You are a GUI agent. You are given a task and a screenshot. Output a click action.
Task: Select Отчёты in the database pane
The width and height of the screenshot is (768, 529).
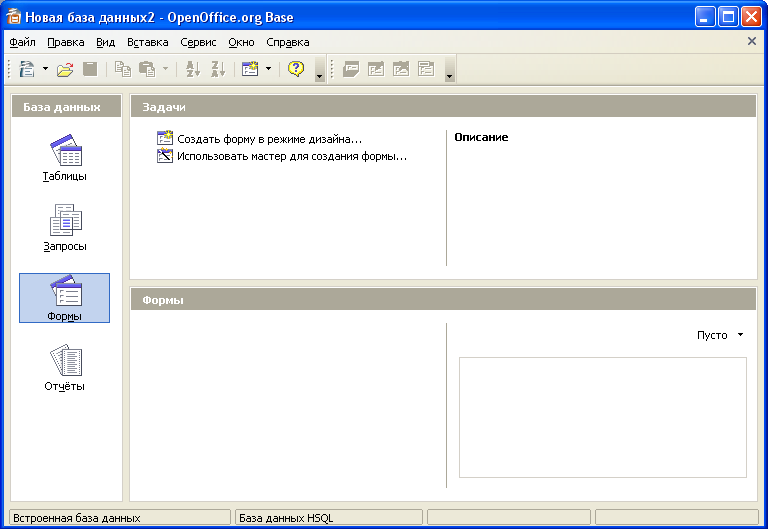[x=65, y=368]
